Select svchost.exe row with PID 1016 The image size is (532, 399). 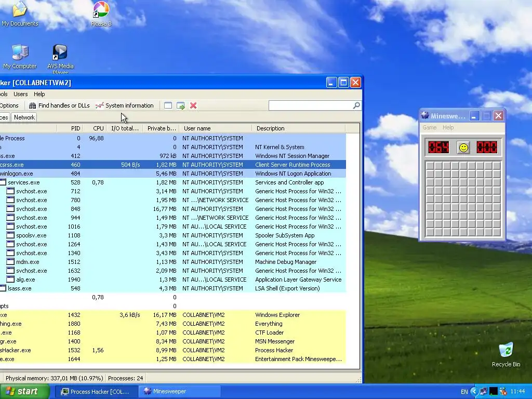[x=172, y=227]
